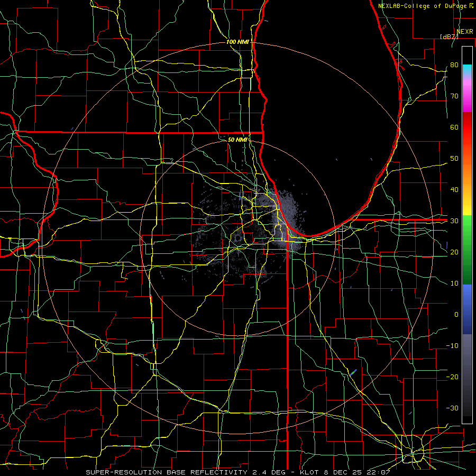Click the 70 value on dBZ scale
The image size is (476, 476).
tap(454, 96)
